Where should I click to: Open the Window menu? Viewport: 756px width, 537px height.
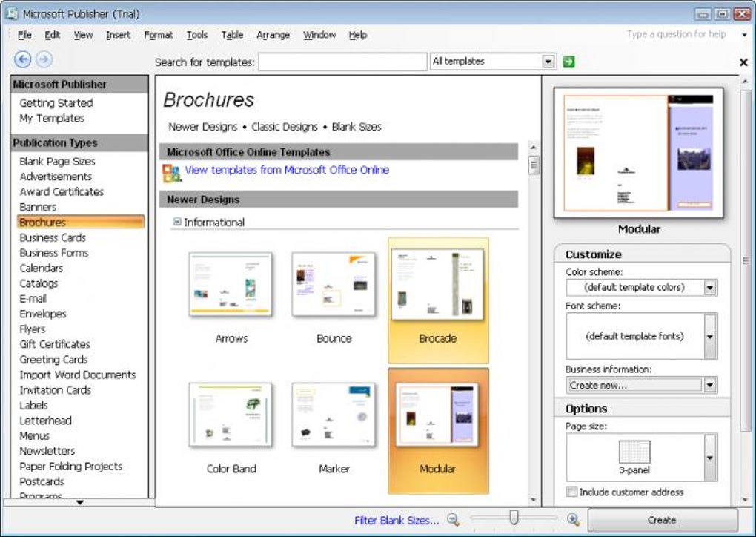(319, 35)
